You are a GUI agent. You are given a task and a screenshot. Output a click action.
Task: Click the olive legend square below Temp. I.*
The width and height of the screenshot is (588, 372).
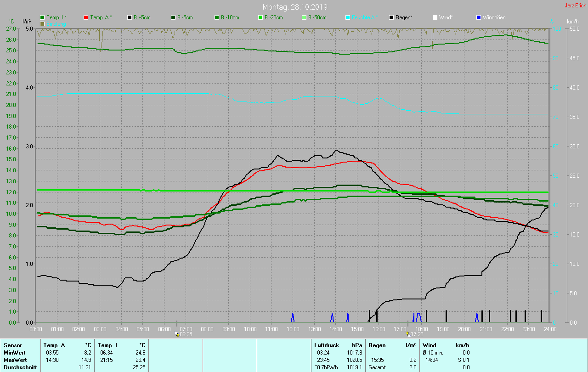point(43,23)
